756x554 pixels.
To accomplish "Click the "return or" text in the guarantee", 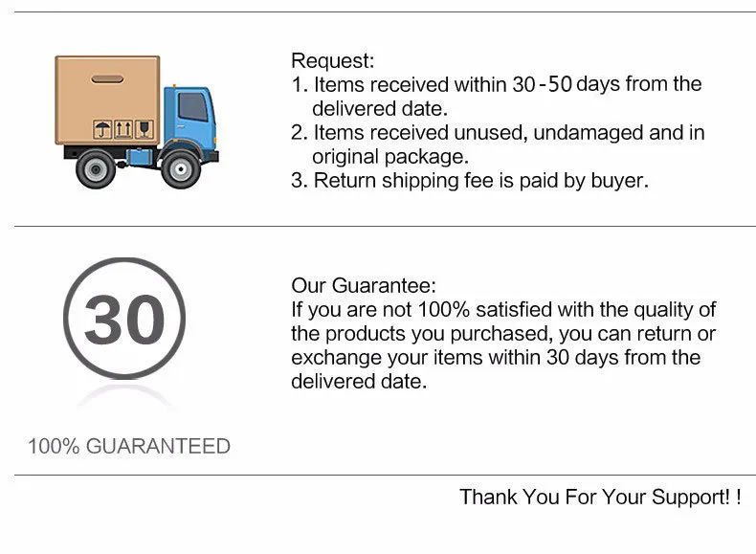I will tap(680, 334).
